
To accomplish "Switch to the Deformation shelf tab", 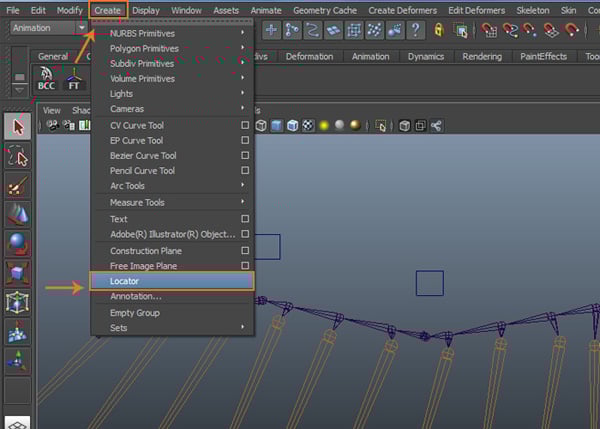I will [x=309, y=57].
